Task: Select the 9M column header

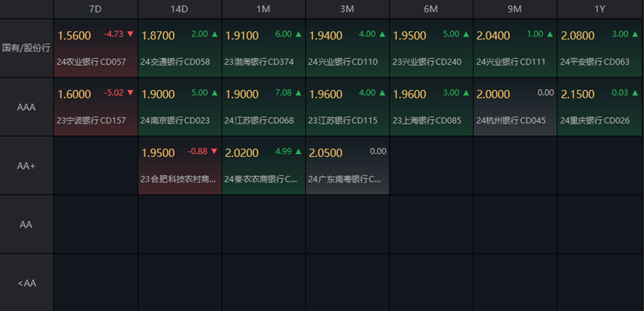Action: [x=514, y=9]
